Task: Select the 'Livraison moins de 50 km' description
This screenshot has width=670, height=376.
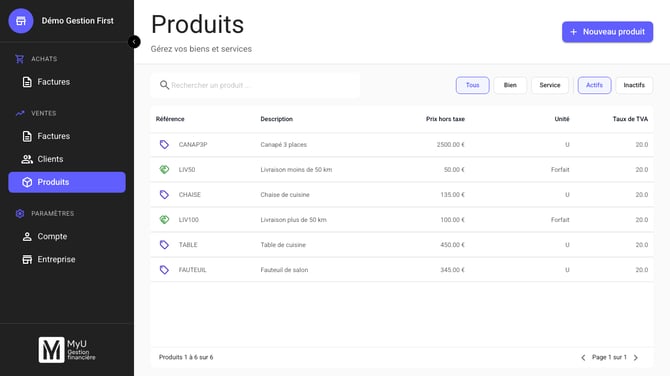Action: [296, 170]
